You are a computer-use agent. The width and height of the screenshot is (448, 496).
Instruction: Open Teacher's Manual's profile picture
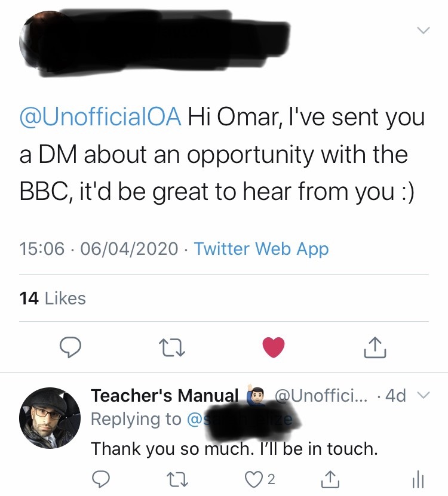pyautogui.click(x=51, y=418)
